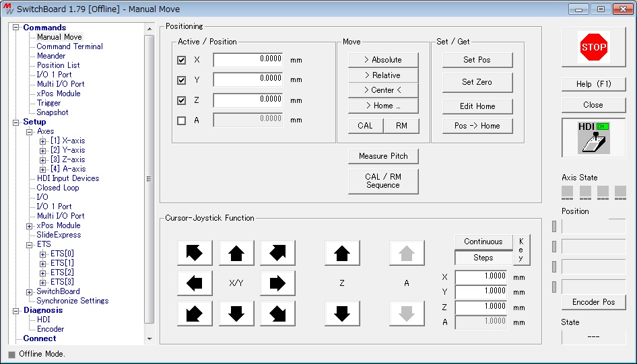637x364 pixels.
Task: Collapse the ETS tree node
Action: click(29, 245)
